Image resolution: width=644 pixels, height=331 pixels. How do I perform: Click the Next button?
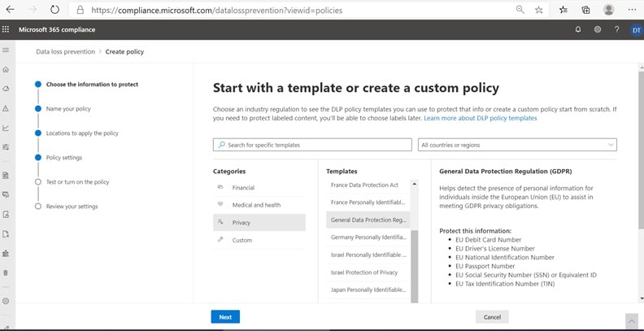(x=225, y=317)
